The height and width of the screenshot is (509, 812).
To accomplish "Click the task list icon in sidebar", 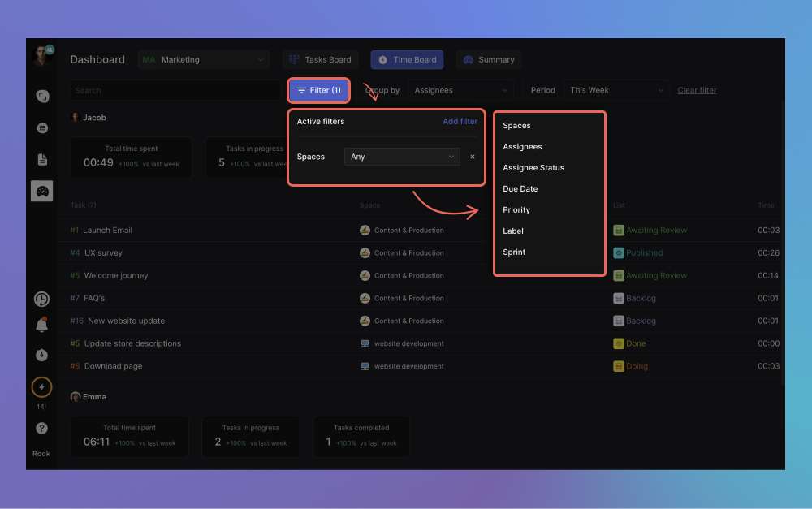I will click(42, 127).
